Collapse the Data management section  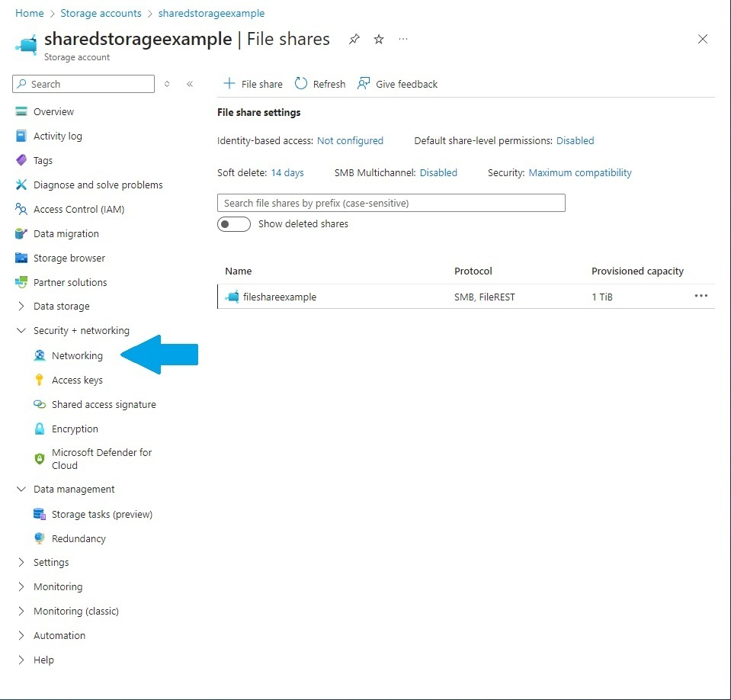pyautogui.click(x=21, y=489)
